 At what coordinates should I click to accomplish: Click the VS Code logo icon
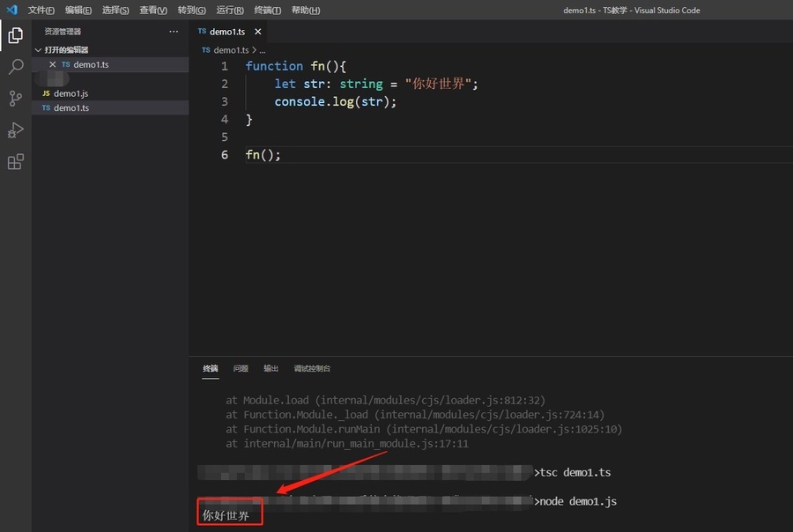11,10
